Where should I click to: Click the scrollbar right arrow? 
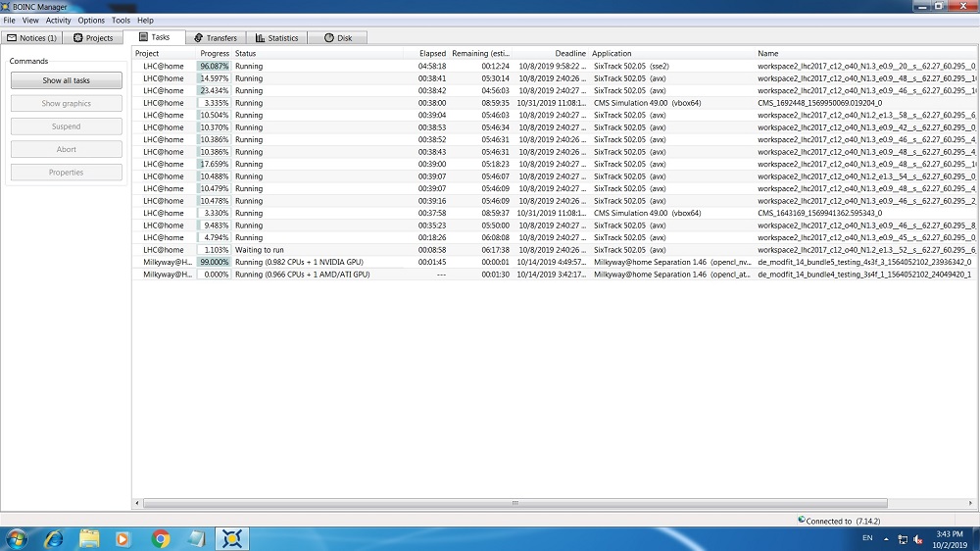[970, 504]
